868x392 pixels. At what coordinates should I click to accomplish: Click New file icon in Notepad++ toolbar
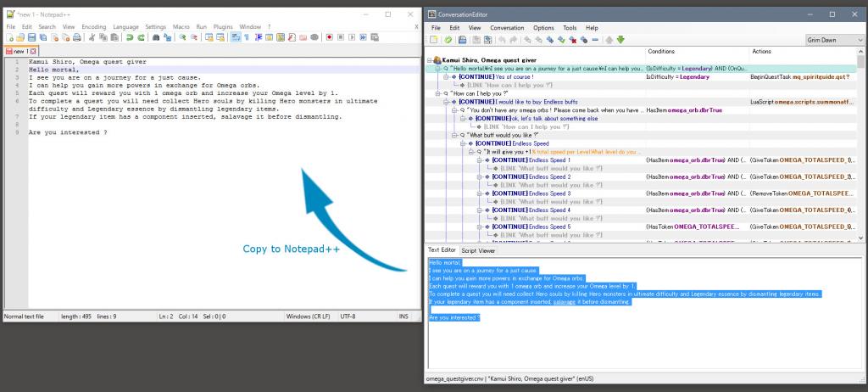10,37
